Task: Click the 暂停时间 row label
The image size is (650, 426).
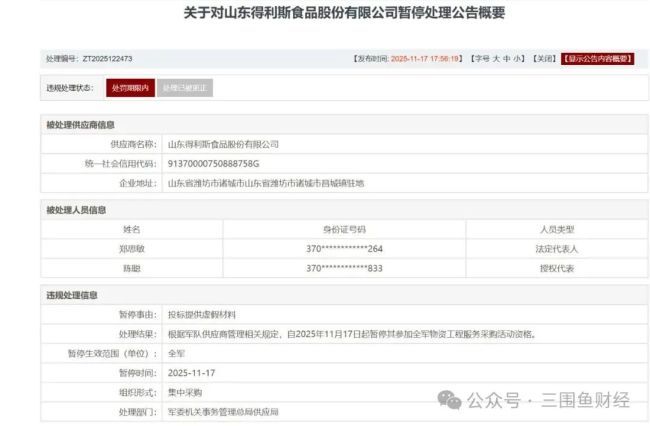Action: click(138, 373)
